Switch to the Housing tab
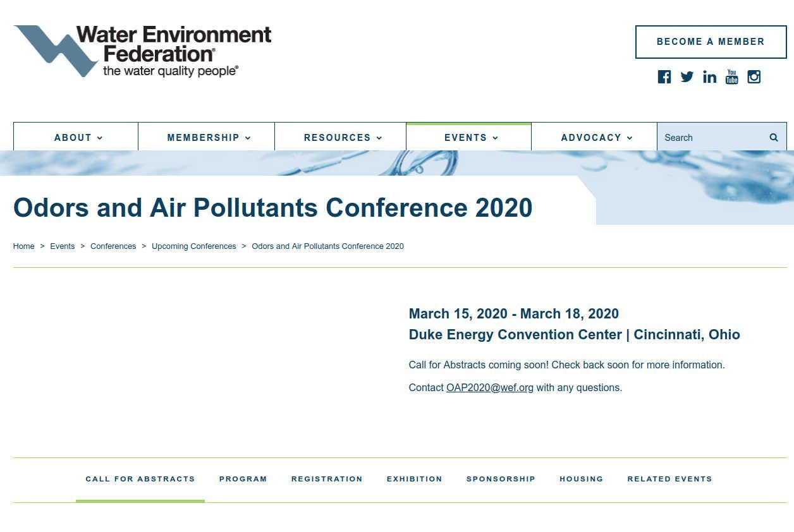The image size is (794, 532). 582,479
